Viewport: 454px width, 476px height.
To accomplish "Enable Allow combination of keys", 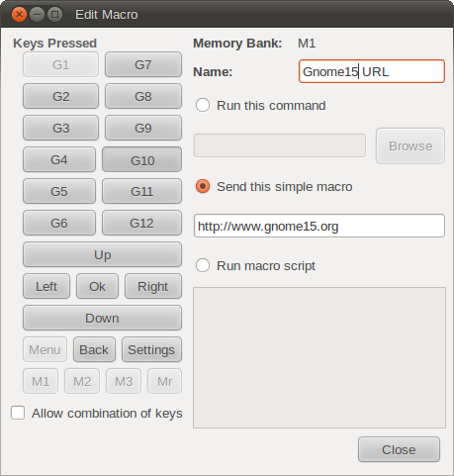I will pos(18,413).
